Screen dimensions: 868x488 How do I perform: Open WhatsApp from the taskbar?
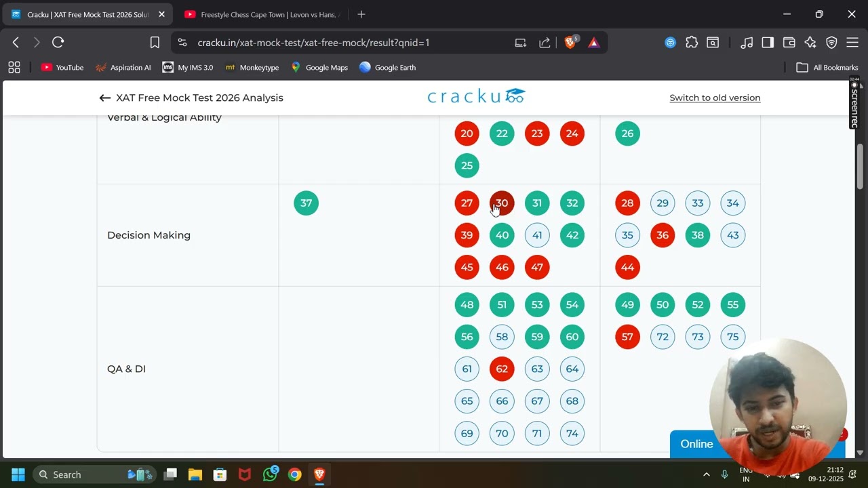point(270,474)
